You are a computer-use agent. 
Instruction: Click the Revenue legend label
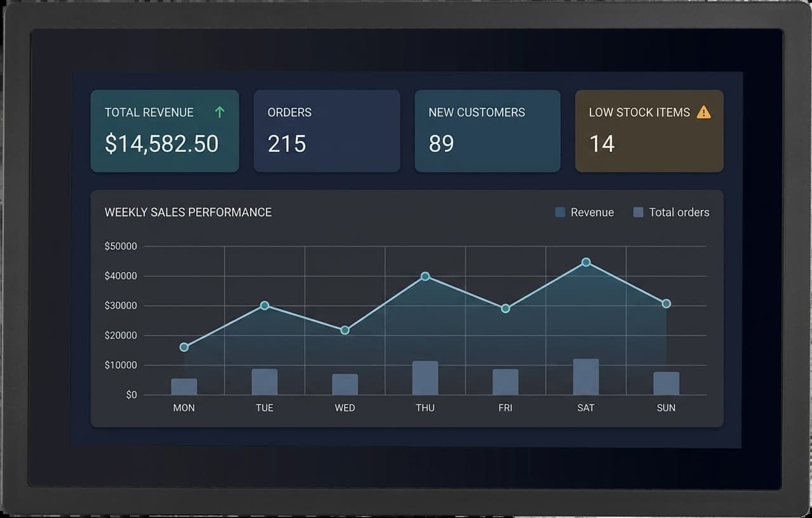tap(592, 212)
